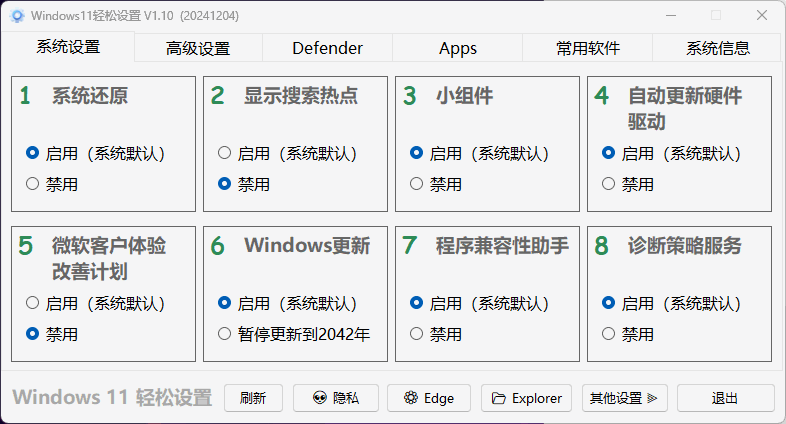
Task: Click the gear icon on Edge button
Action: [x=410, y=398]
